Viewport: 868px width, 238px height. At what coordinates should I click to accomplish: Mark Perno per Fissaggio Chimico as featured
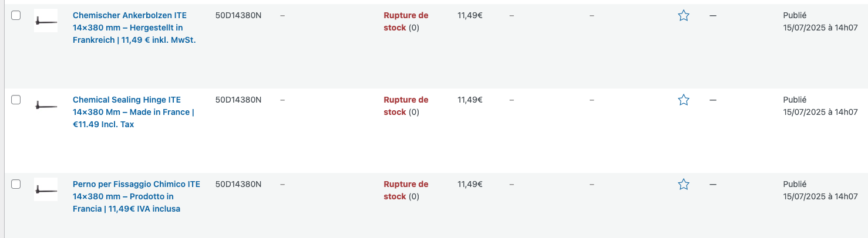[x=684, y=185]
